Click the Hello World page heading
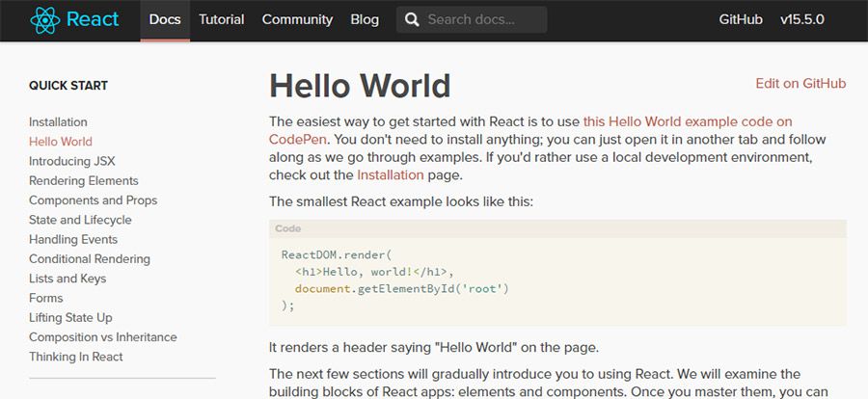This screenshot has width=868, height=399. (x=360, y=86)
